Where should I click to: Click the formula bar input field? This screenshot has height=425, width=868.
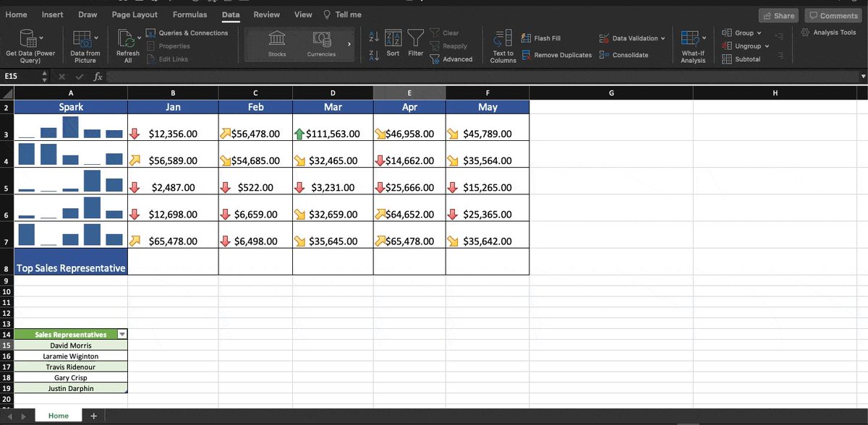click(481, 77)
